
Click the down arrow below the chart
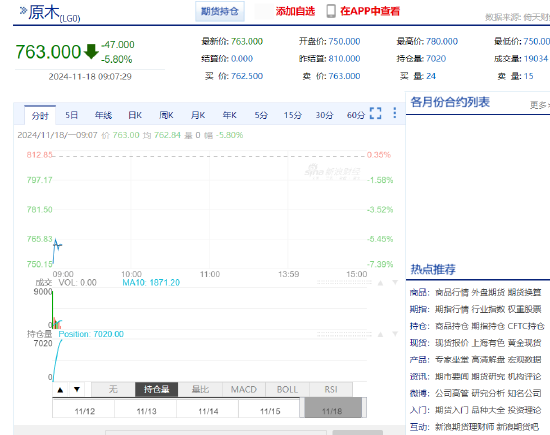tap(77, 389)
